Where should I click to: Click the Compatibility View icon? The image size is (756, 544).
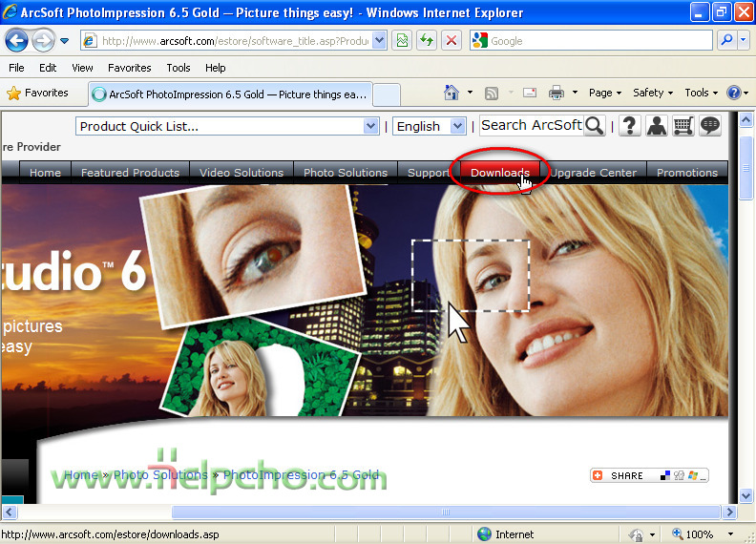pos(403,41)
